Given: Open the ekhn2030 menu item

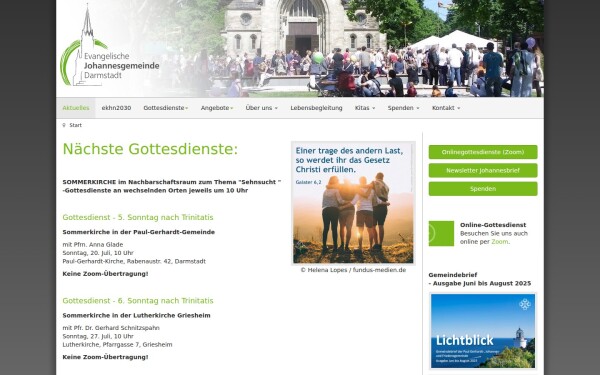Looking at the screenshot, I should pos(116,108).
